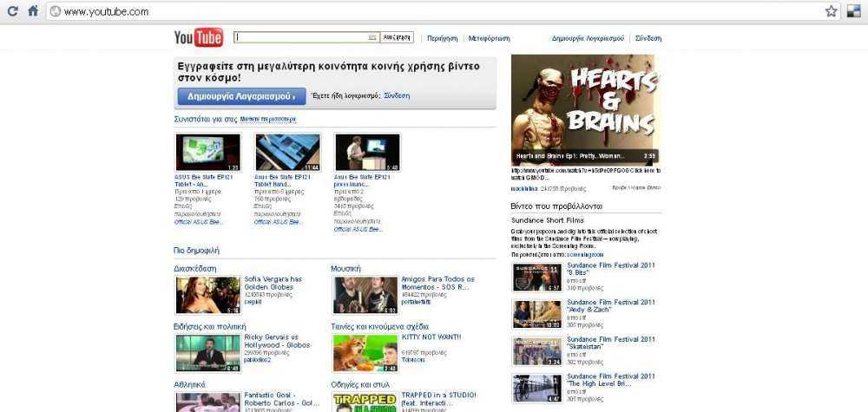Screen dimensions: 868x412
Task: Click Sundance Film Festival "8 Bits" title
Action: coord(611,270)
